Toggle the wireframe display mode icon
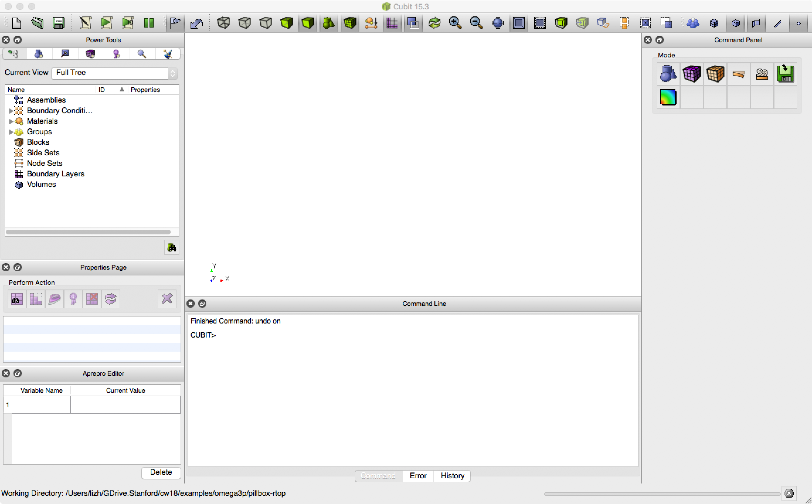812x504 pixels. [223, 23]
